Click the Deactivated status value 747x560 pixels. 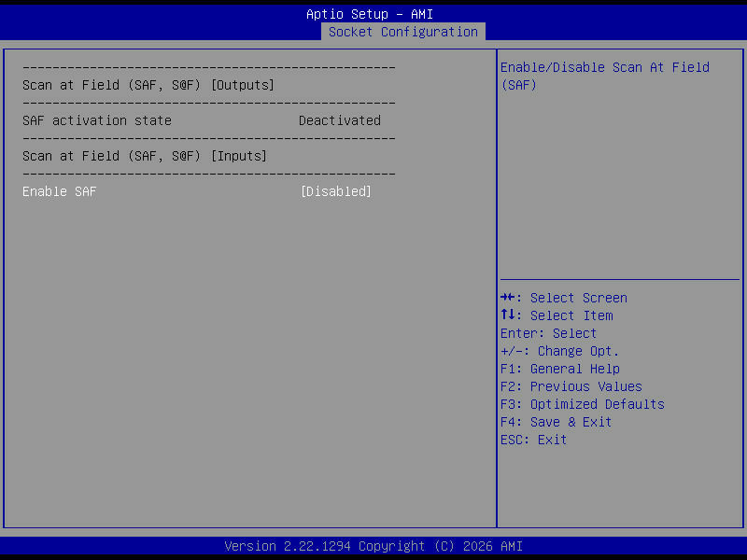pos(340,120)
